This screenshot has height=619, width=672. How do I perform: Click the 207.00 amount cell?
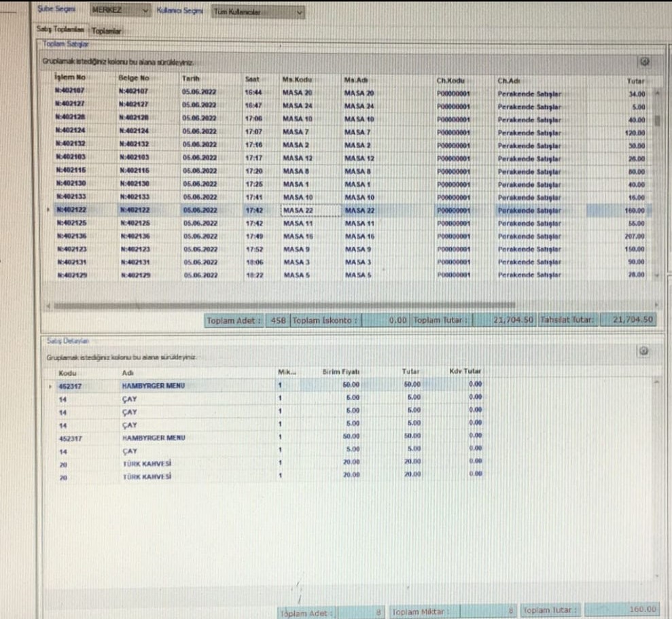tap(634, 236)
